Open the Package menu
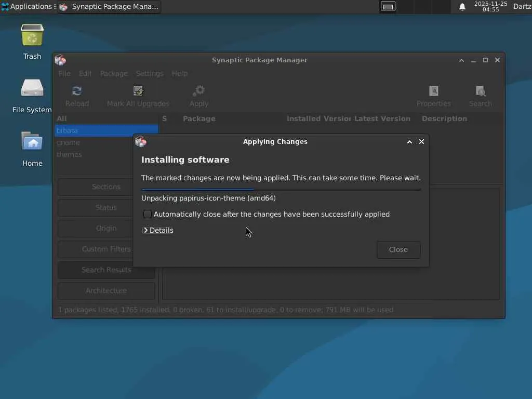Image resolution: width=532 pixels, height=399 pixels. click(114, 74)
